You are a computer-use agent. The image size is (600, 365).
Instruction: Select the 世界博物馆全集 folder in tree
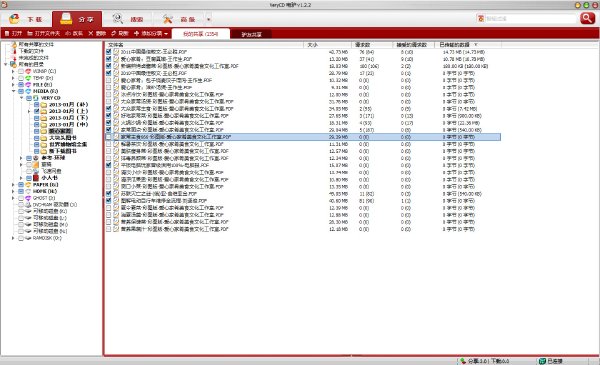pos(68,145)
